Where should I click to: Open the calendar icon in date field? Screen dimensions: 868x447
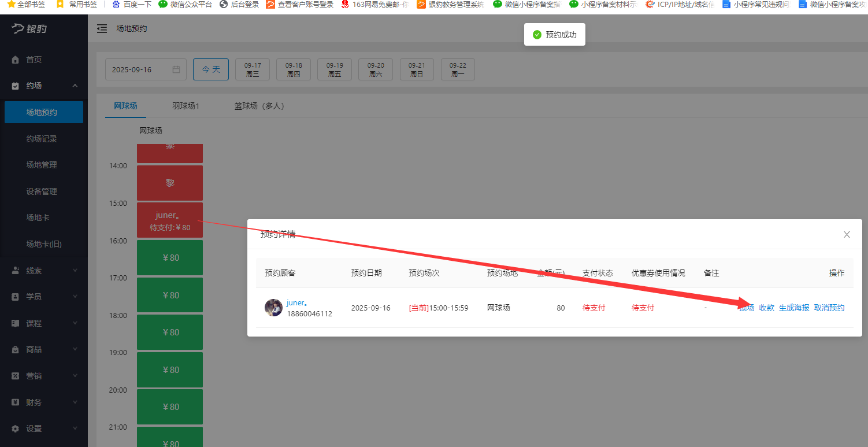tap(177, 69)
